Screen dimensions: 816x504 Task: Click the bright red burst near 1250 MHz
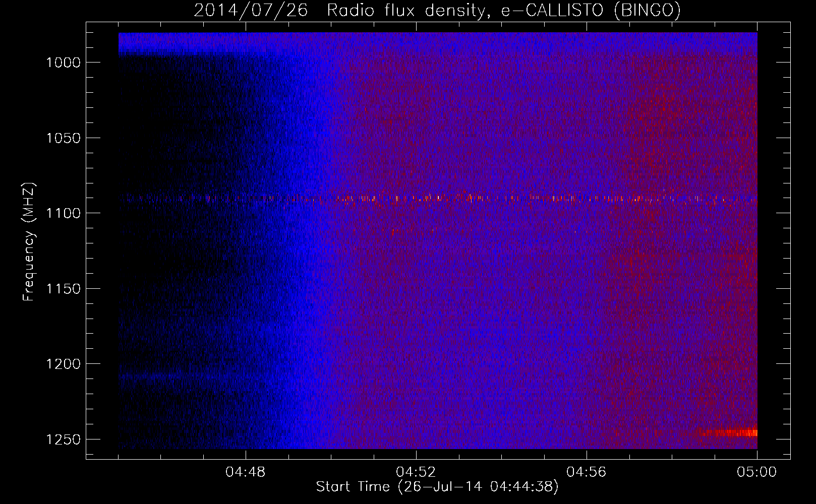coord(728,432)
